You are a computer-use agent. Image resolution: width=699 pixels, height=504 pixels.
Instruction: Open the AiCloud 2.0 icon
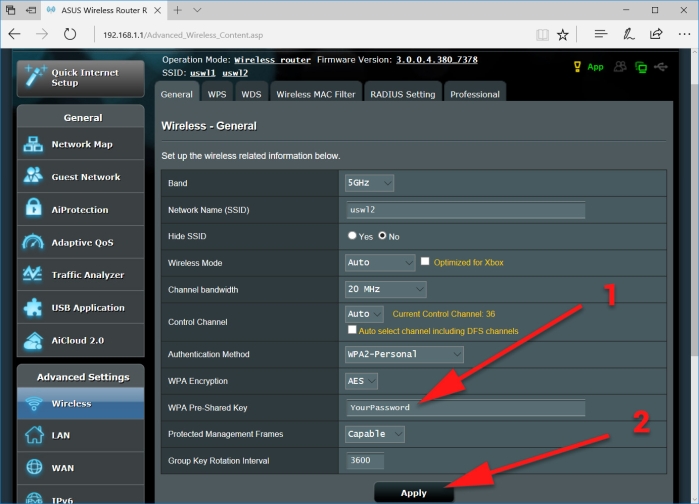tap(33, 341)
